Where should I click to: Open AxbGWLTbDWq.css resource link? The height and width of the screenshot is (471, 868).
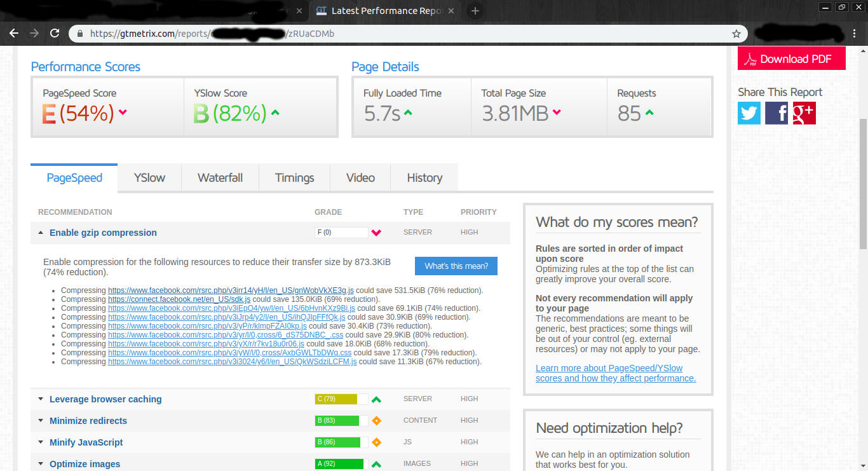(229, 353)
